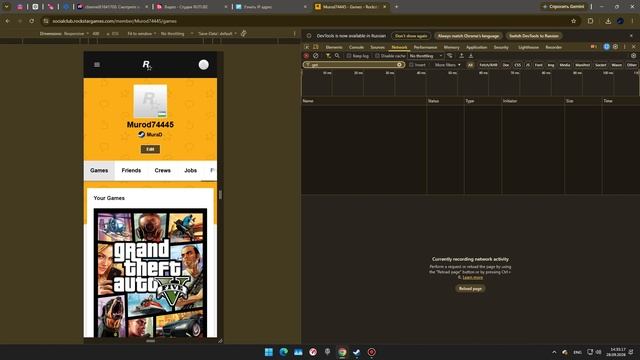Activate the DevTools inspect element icon

coord(307,47)
